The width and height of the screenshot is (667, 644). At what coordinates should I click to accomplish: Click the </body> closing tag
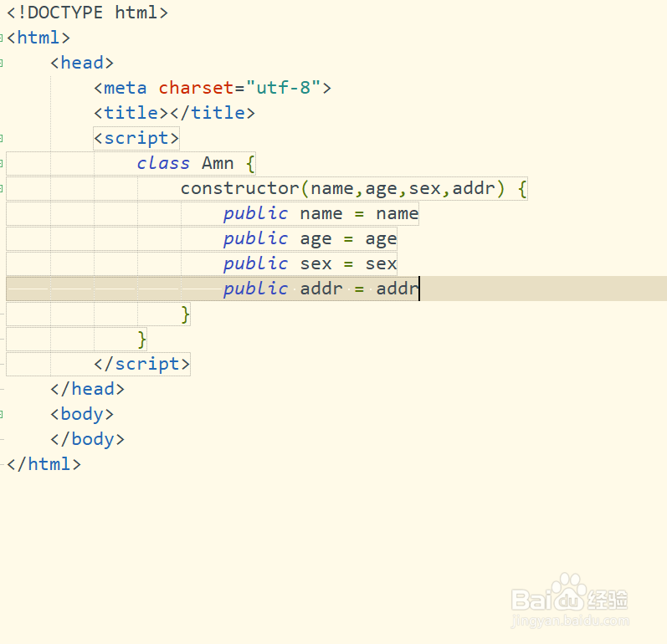pos(88,440)
